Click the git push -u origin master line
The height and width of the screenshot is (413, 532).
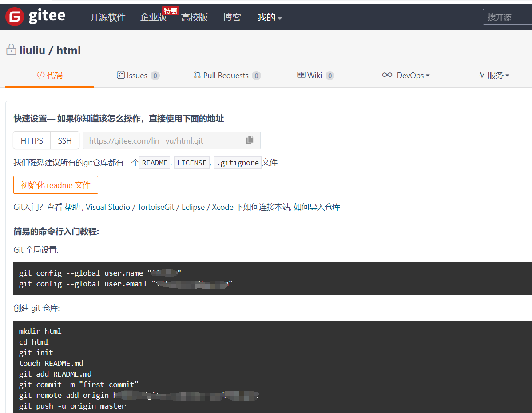click(x=72, y=406)
